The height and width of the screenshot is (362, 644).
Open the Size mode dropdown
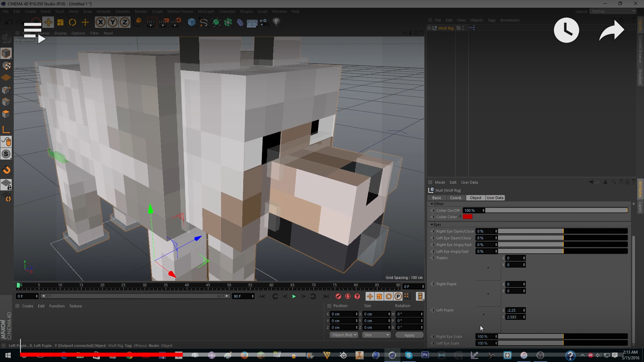pyautogui.click(x=377, y=335)
